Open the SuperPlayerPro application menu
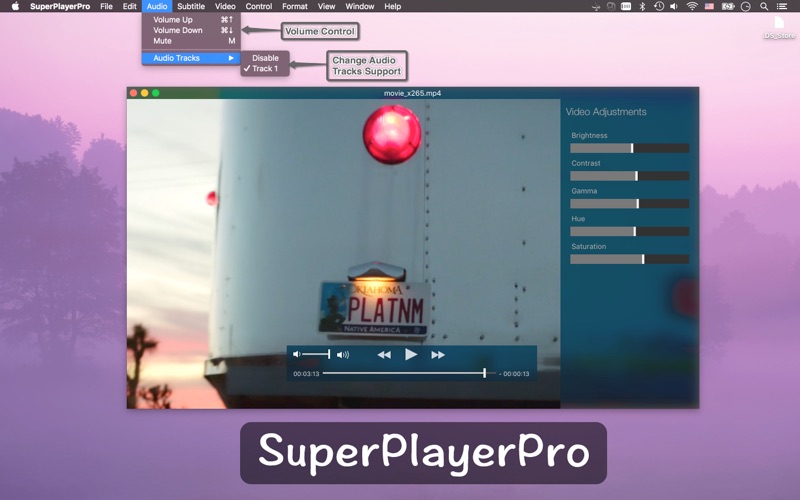The height and width of the screenshot is (500, 800). click(60, 6)
